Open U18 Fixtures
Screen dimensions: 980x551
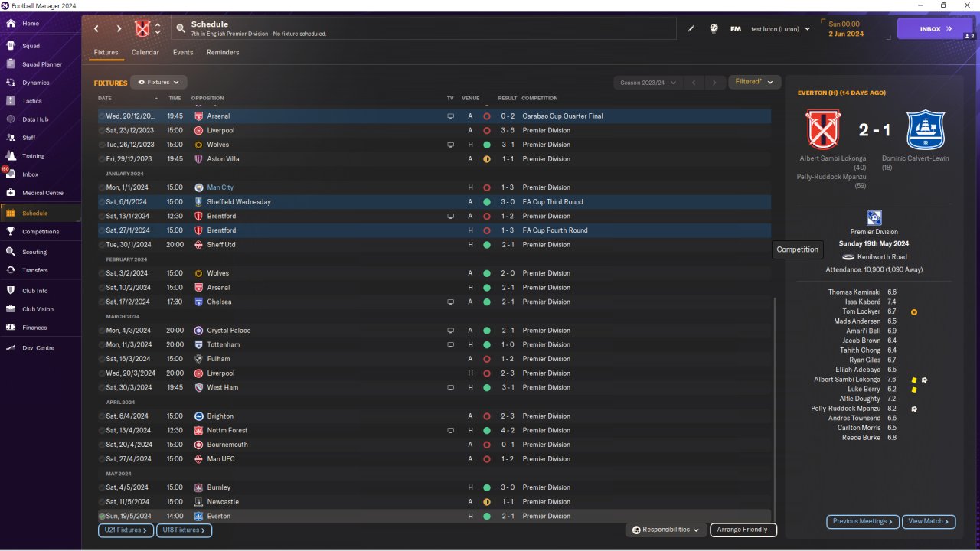184,530
